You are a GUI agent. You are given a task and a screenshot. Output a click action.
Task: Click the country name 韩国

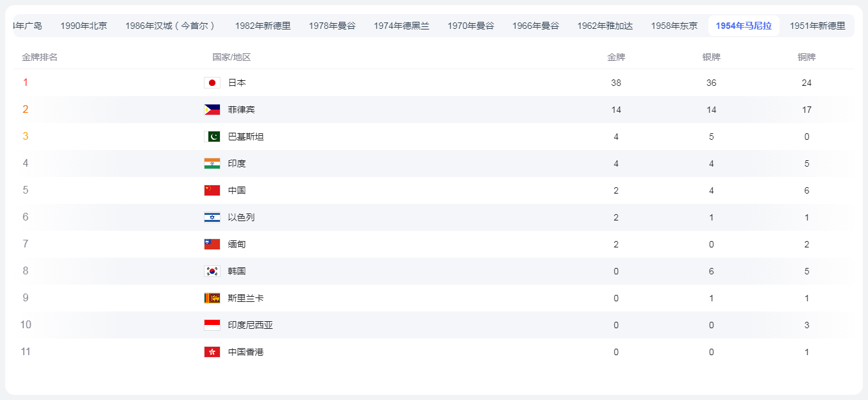pos(237,271)
